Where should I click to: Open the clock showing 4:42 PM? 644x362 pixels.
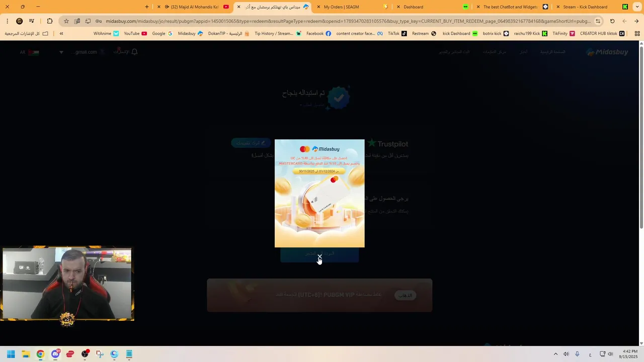tap(629, 354)
